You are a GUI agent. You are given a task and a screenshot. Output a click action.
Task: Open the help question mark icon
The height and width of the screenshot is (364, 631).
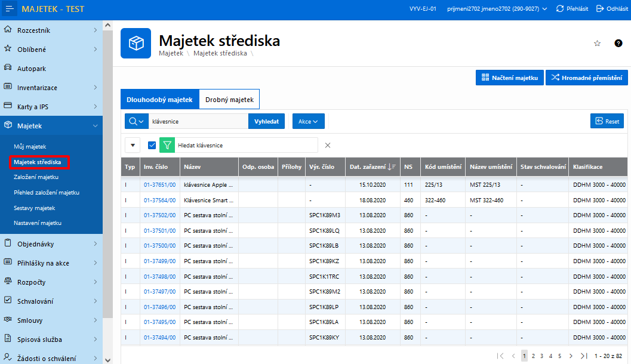click(x=618, y=44)
